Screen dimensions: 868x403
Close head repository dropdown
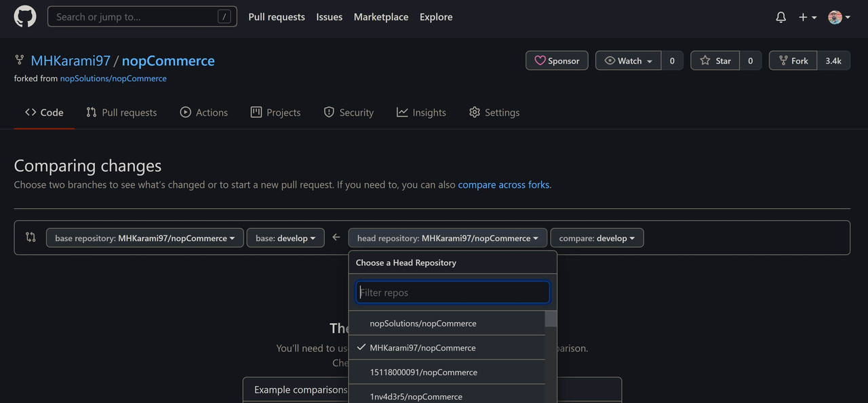tap(448, 237)
